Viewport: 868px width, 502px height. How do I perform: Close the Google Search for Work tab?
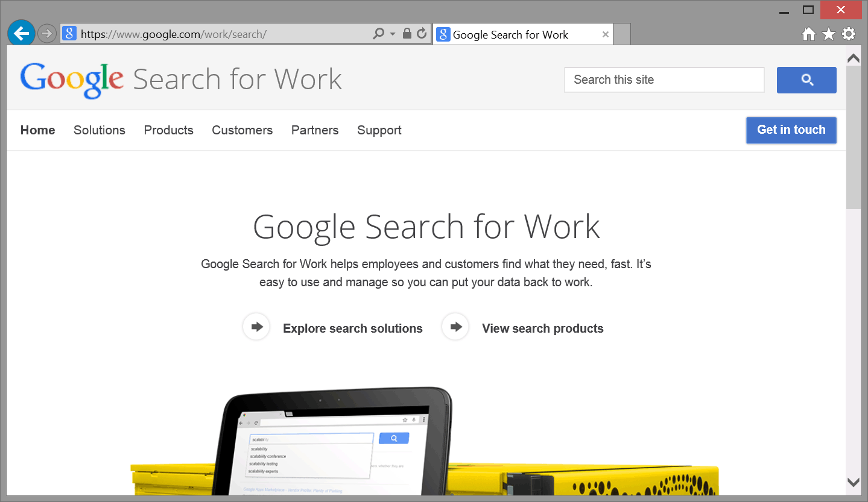(x=606, y=34)
